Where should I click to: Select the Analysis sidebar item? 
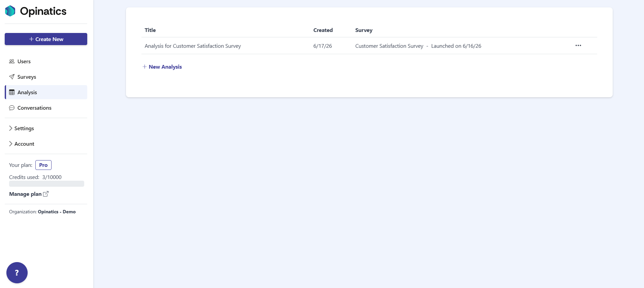point(46,92)
